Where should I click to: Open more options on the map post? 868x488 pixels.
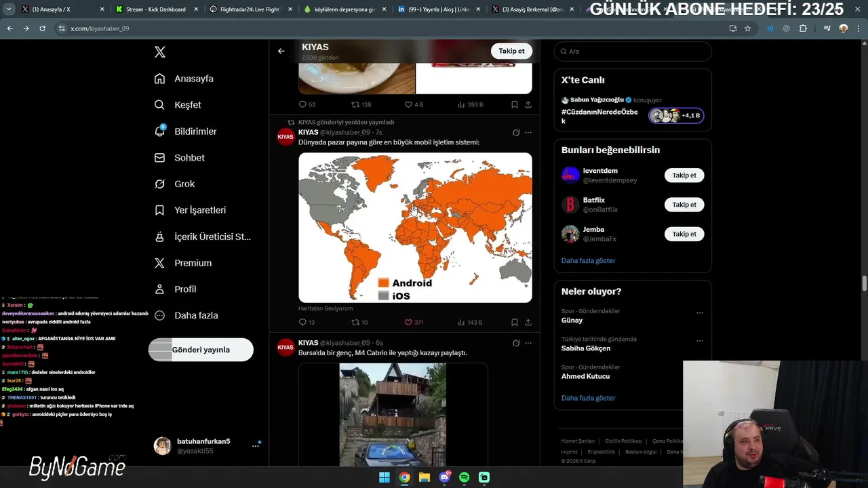point(528,133)
